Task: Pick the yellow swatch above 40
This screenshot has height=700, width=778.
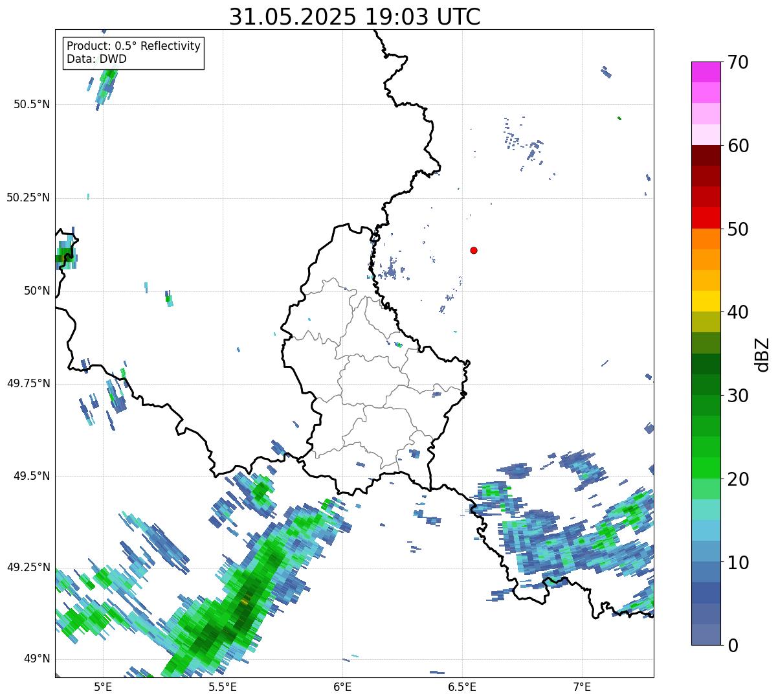Action: (x=706, y=301)
